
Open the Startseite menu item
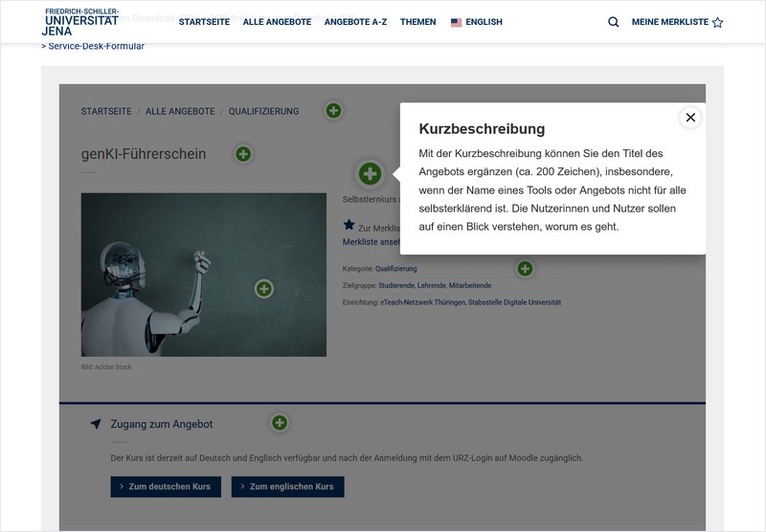point(204,22)
